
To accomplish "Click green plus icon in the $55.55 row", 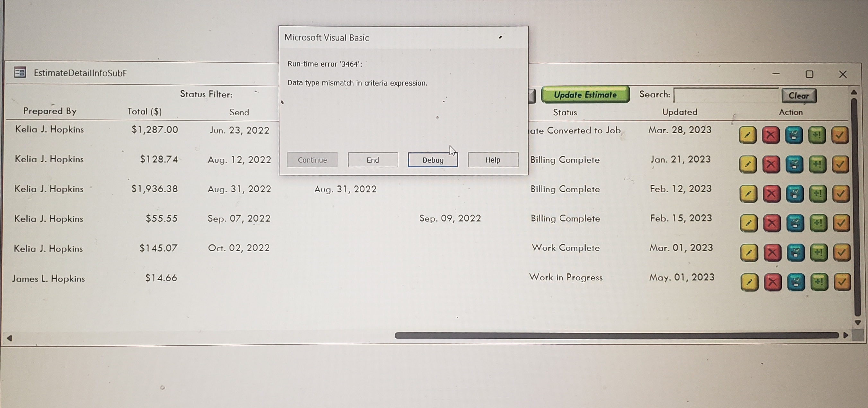I will (818, 223).
